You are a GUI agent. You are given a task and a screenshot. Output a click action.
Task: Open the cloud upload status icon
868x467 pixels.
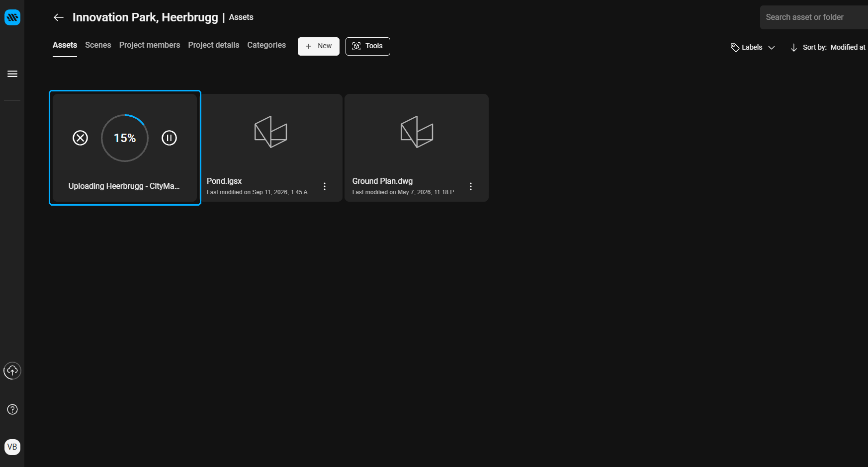click(12, 371)
